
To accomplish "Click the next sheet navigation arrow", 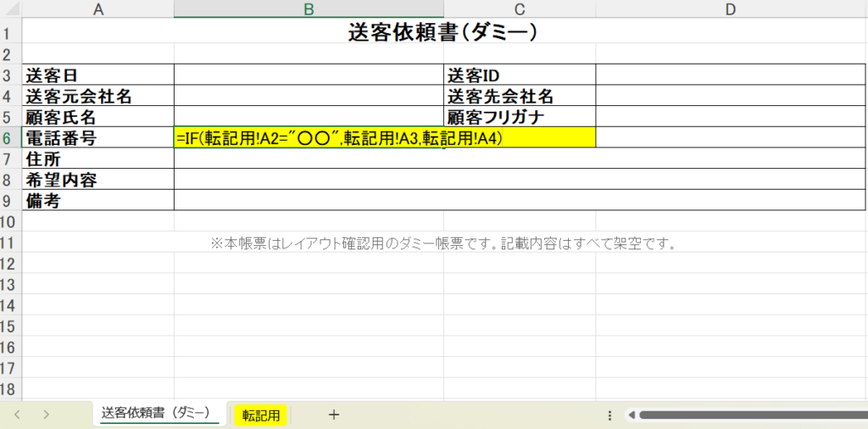I will (46, 415).
